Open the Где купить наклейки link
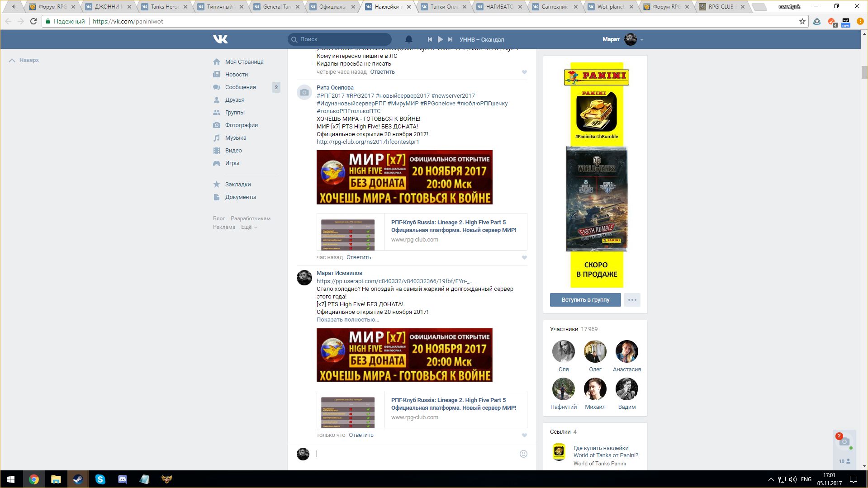This screenshot has width=868, height=488. [x=606, y=452]
